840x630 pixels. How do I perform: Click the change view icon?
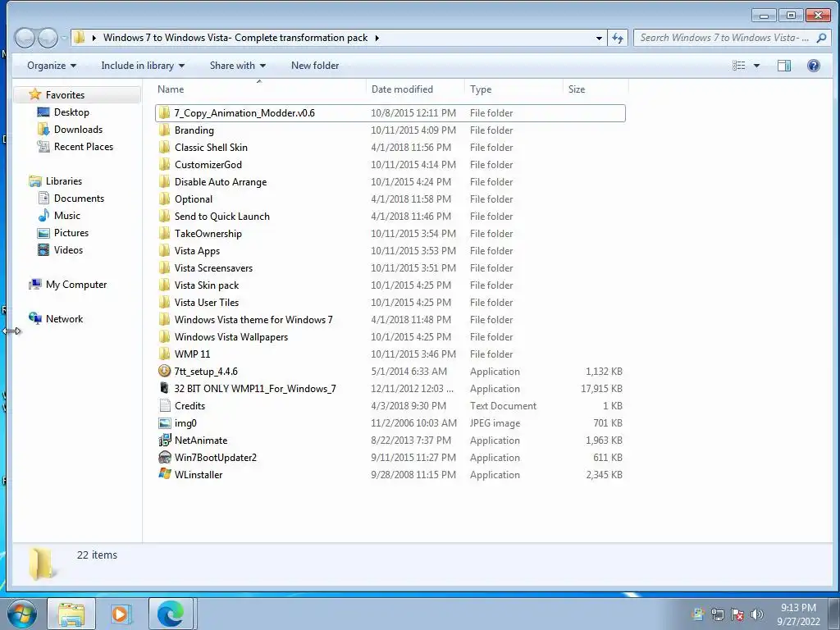click(x=739, y=66)
